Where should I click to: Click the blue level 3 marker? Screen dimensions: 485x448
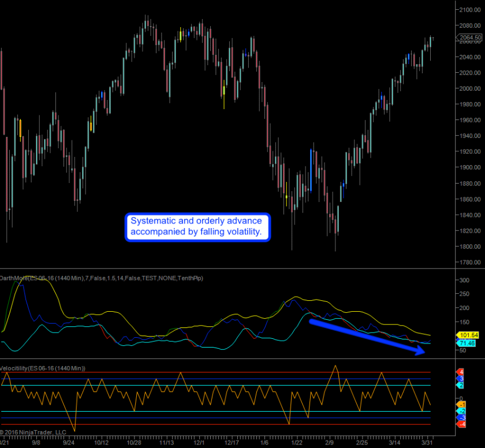point(460,379)
